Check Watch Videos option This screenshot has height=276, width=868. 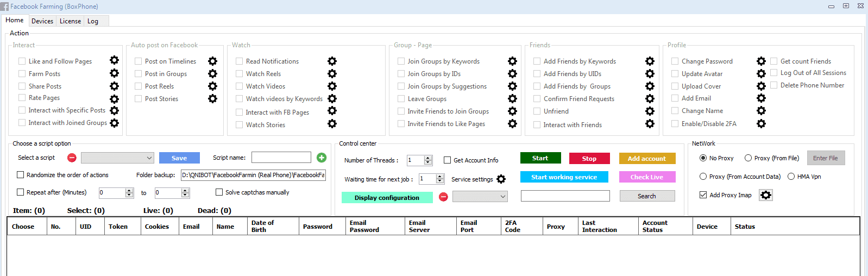[239, 86]
